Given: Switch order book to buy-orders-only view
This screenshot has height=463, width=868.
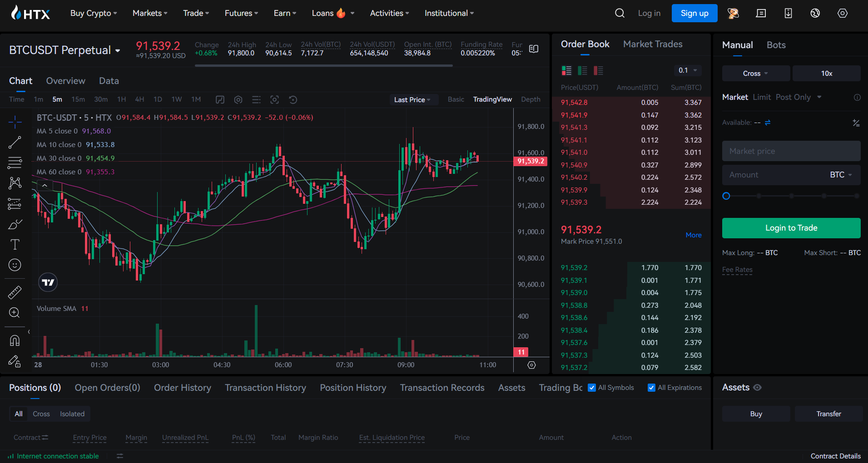Looking at the screenshot, I should click(583, 70).
